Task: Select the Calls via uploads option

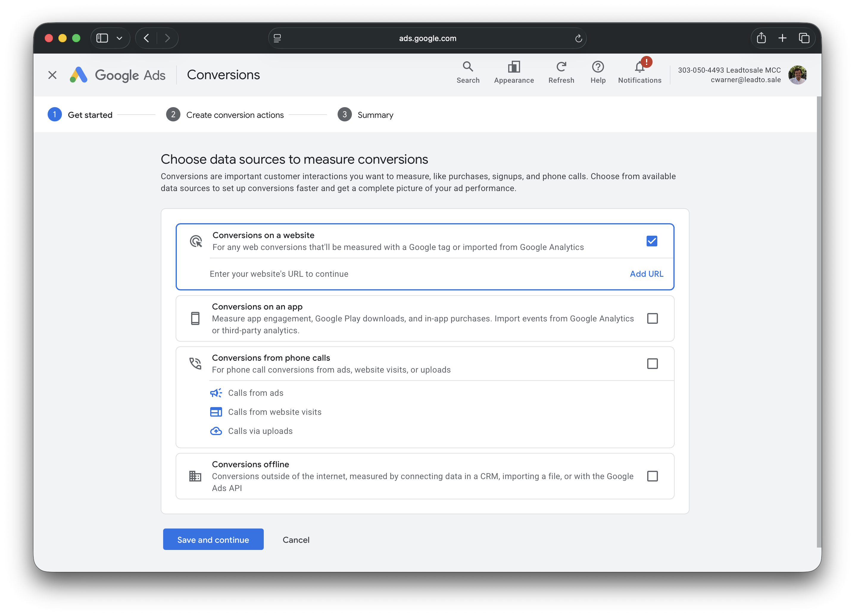Action: pos(260,431)
